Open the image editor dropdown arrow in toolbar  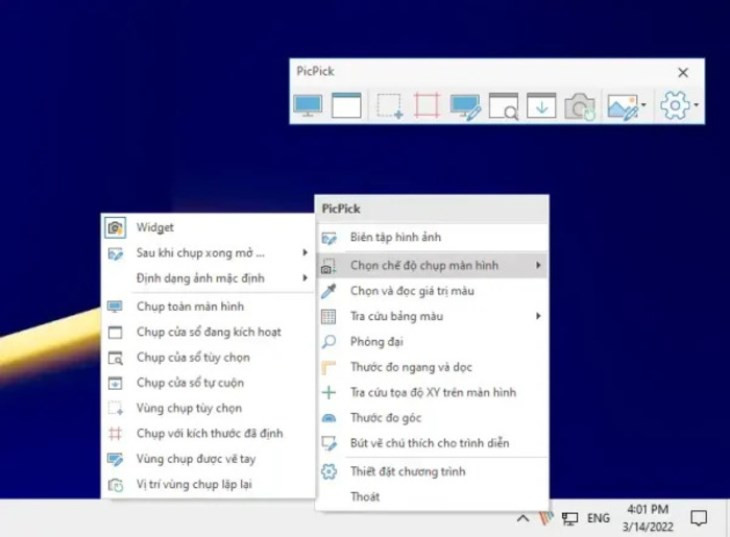click(x=643, y=105)
